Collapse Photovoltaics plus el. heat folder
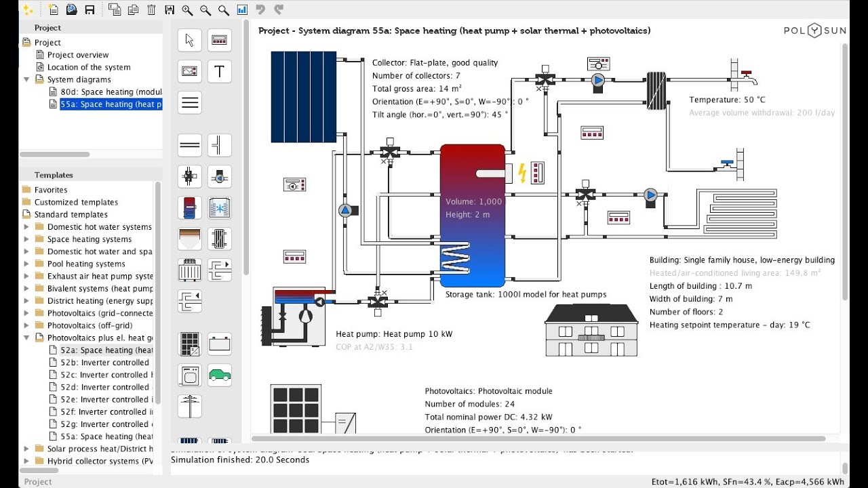This screenshot has width=868, height=488. 26,338
